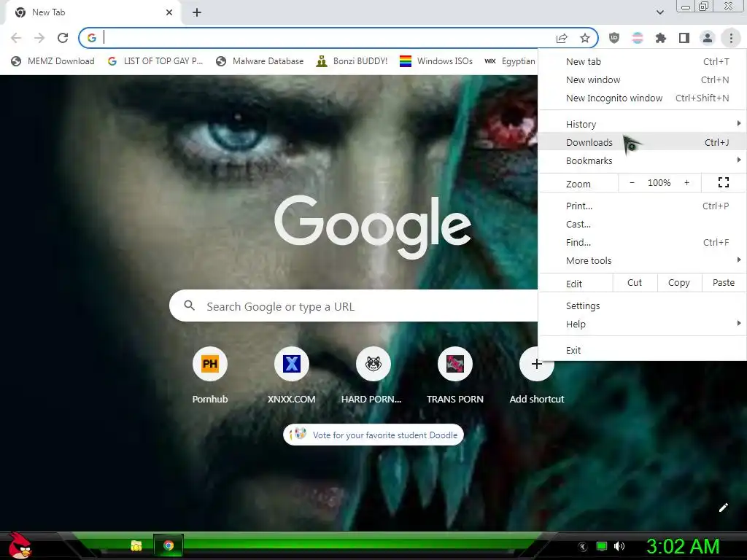Open a new tab with plus button

pos(197,12)
